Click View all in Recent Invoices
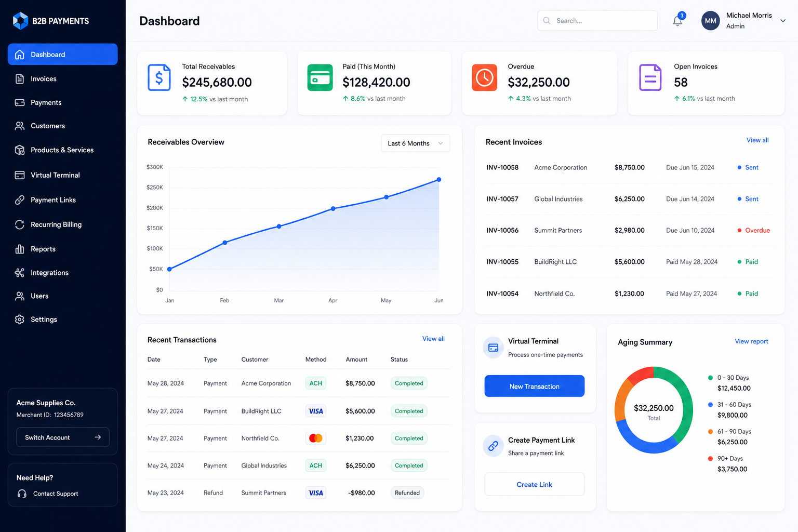Viewport: 798px width, 532px height. [x=757, y=140]
